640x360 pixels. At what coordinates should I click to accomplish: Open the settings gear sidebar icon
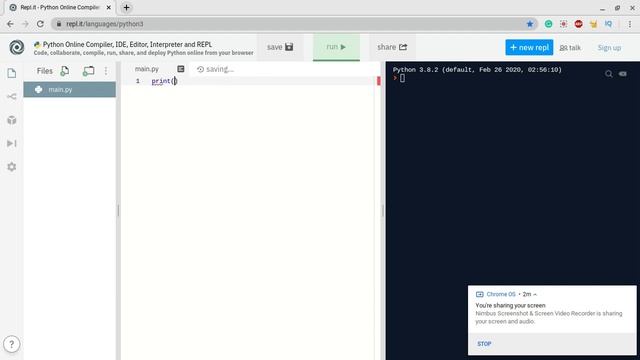click(12, 167)
